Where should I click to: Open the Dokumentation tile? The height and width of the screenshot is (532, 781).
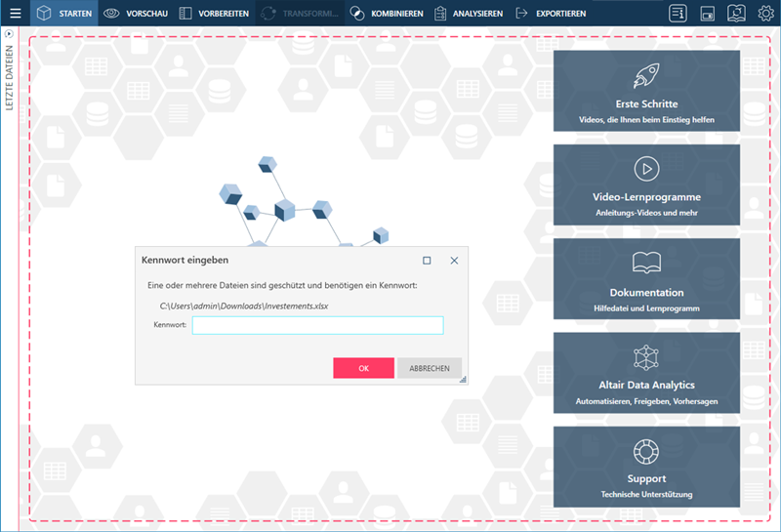click(646, 279)
